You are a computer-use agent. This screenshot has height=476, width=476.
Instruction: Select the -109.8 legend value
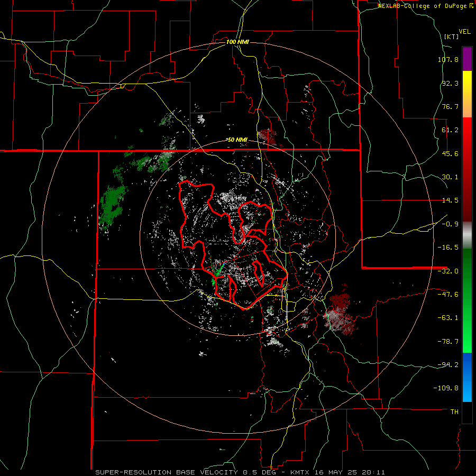(x=446, y=388)
